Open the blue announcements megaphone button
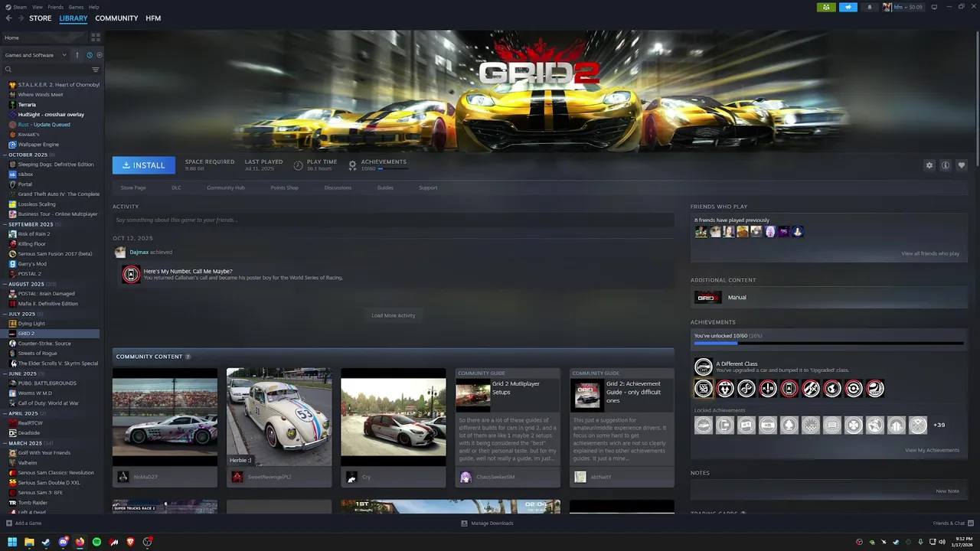980x551 pixels. [x=848, y=7]
